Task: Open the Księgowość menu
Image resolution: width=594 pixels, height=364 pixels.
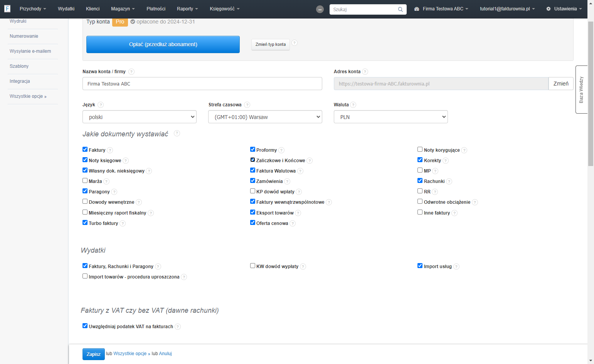Action: click(225, 9)
